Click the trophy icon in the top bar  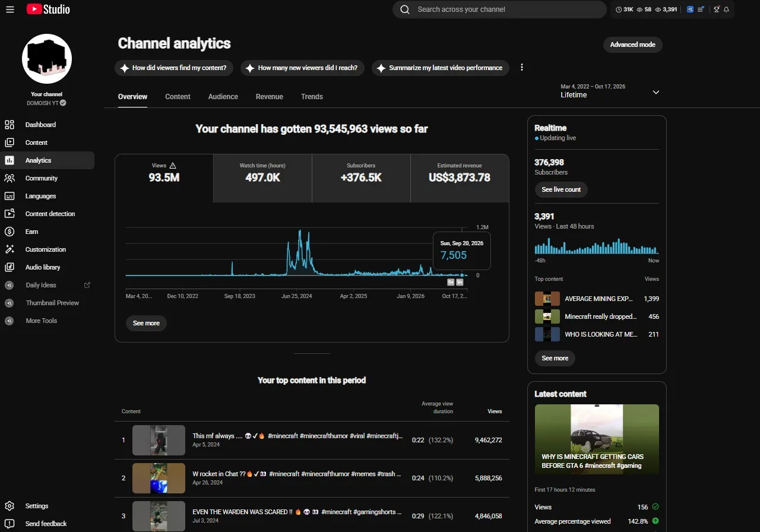pos(717,9)
